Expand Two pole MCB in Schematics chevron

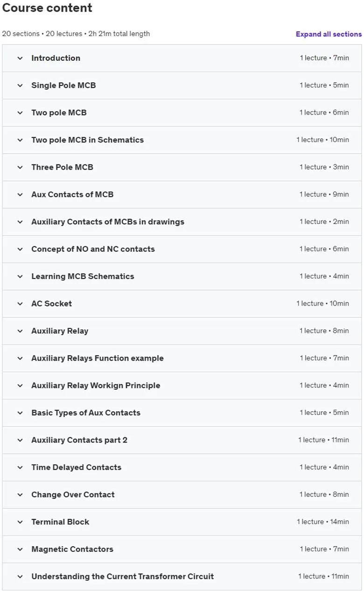pyautogui.click(x=20, y=140)
